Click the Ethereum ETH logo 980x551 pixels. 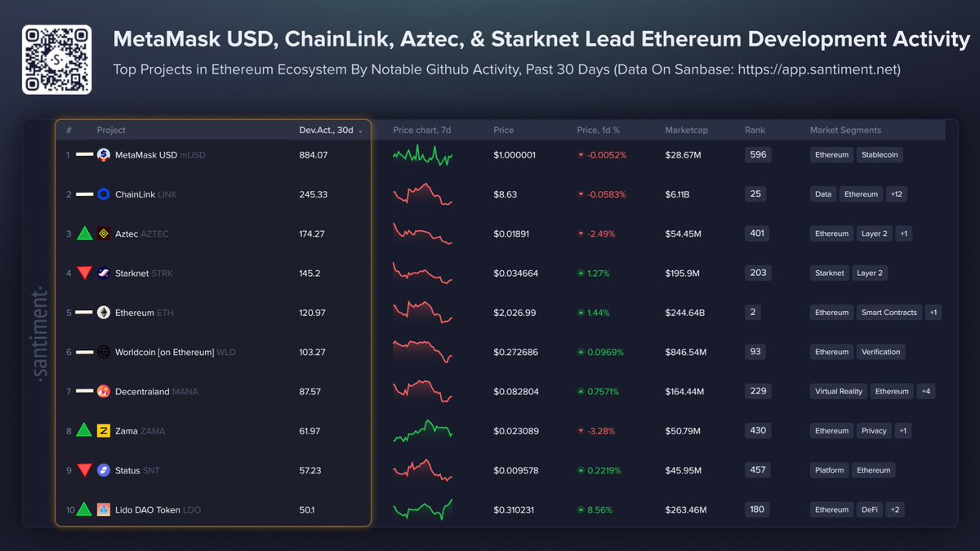tap(103, 312)
